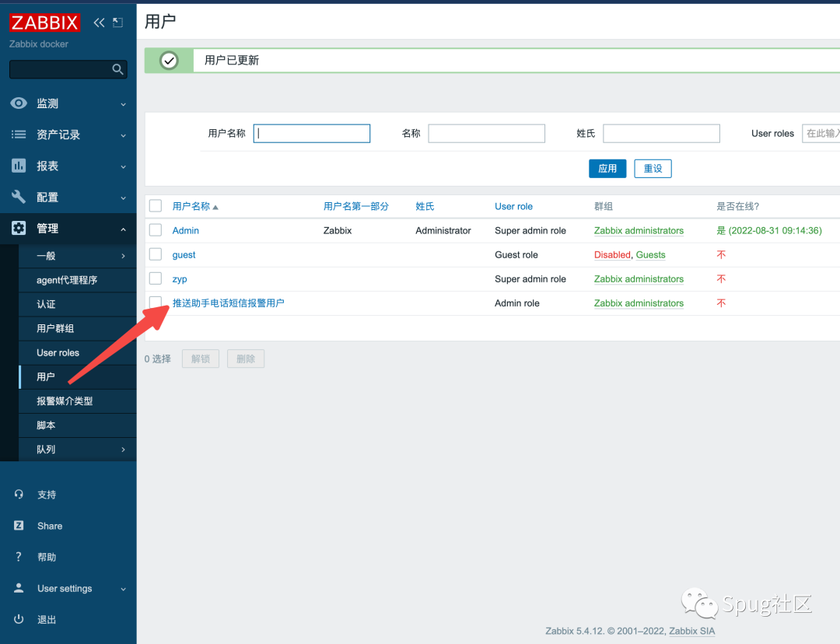Click the list icon for 资产记录

(x=19, y=135)
